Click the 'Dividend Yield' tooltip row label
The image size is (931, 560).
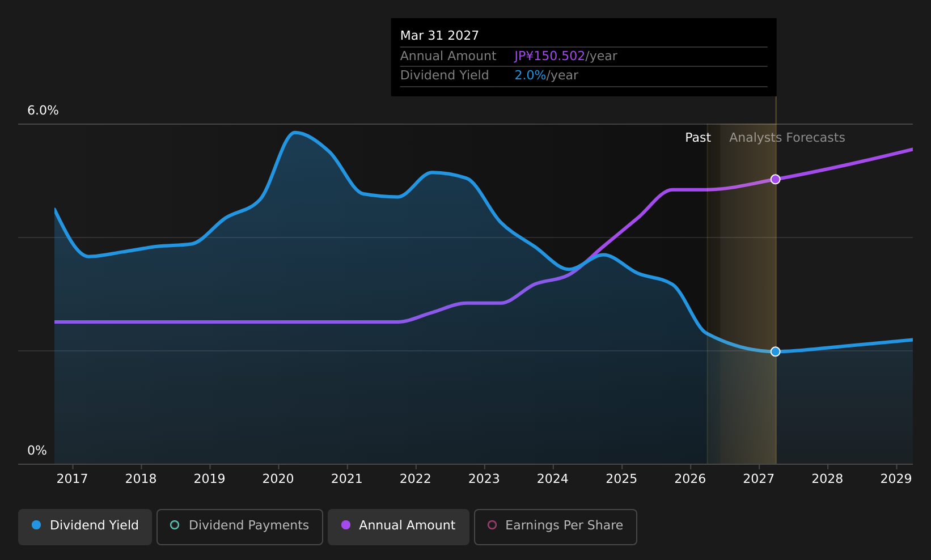click(x=445, y=75)
